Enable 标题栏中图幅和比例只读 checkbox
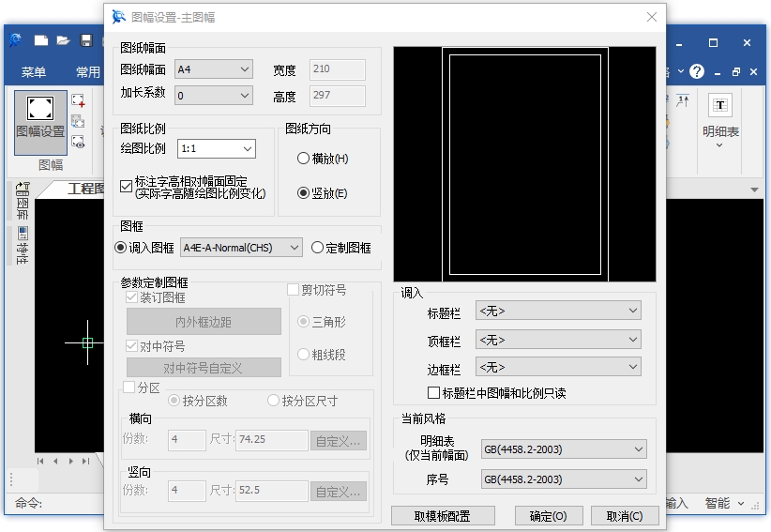This screenshot has height=532, width=771. (x=433, y=392)
